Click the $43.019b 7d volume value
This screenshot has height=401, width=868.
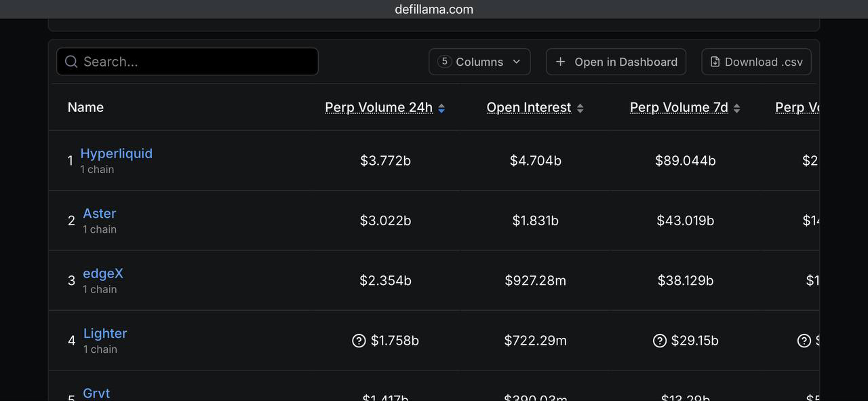coord(686,221)
